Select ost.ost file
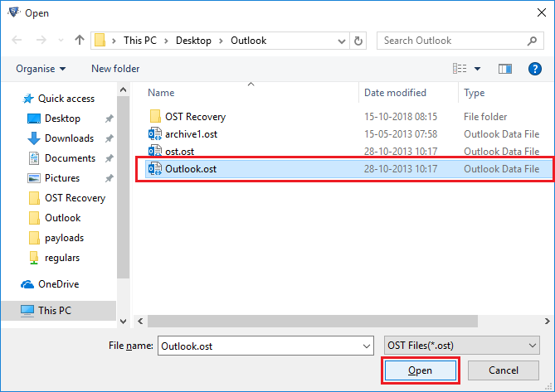This screenshot has height=392, width=555. pyautogui.click(x=179, y=152)
